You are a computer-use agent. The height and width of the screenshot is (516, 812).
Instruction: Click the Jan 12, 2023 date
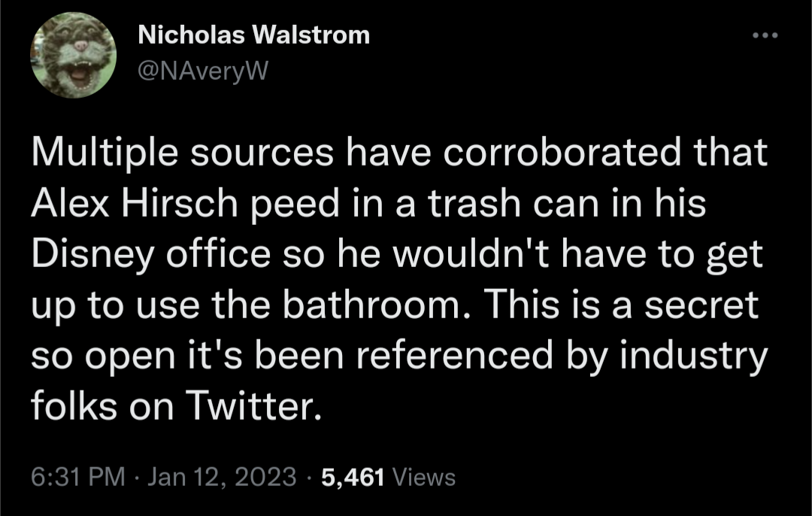222,477
